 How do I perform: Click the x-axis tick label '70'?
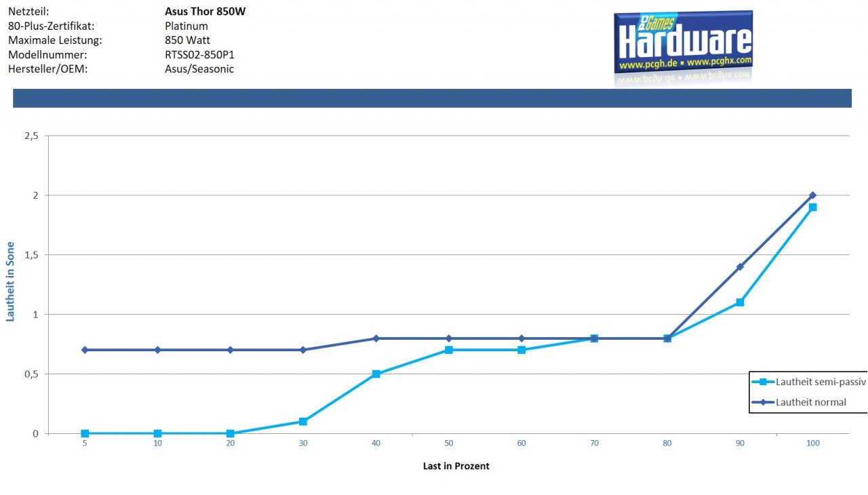point(594,443)
